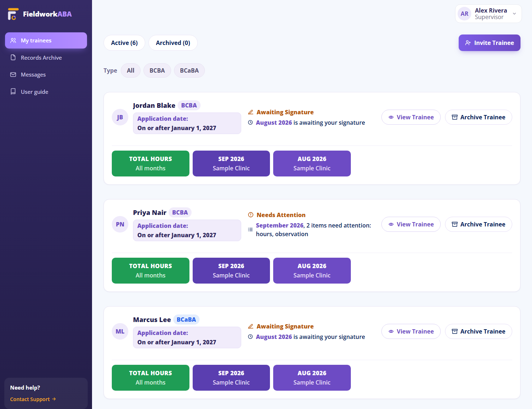Open Jordan Blake's AUG 2026 tile

[312, 164]
